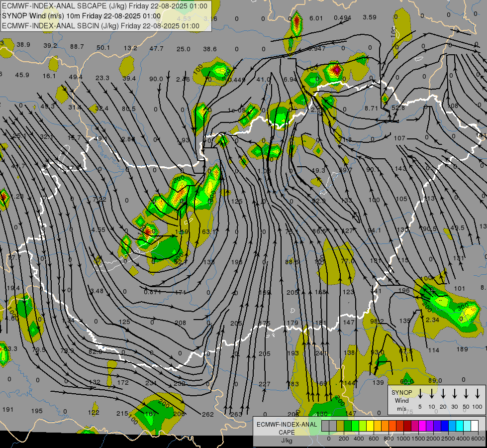The height and width of the screenshot is (448, 487).
Task: Click the 5 m/s wind arrow in SYNOP legend
Action: tap(420, 394)
